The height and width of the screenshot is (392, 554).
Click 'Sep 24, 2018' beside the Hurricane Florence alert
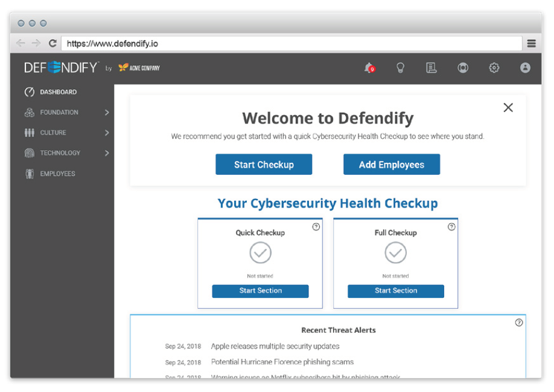183,362
